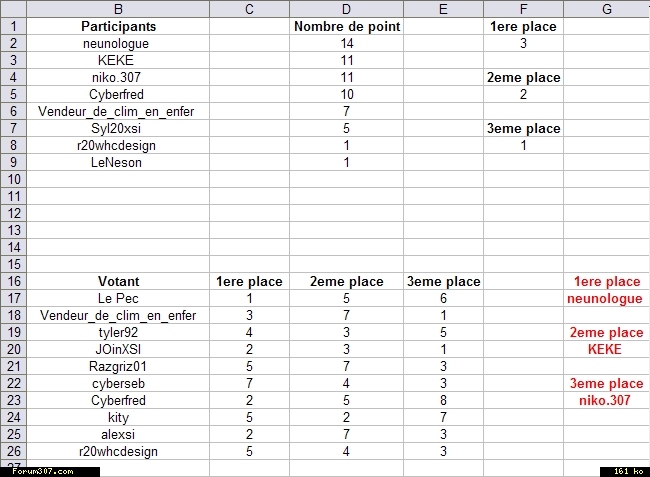Select the '2eme place' header in column F

coord(523,77)
